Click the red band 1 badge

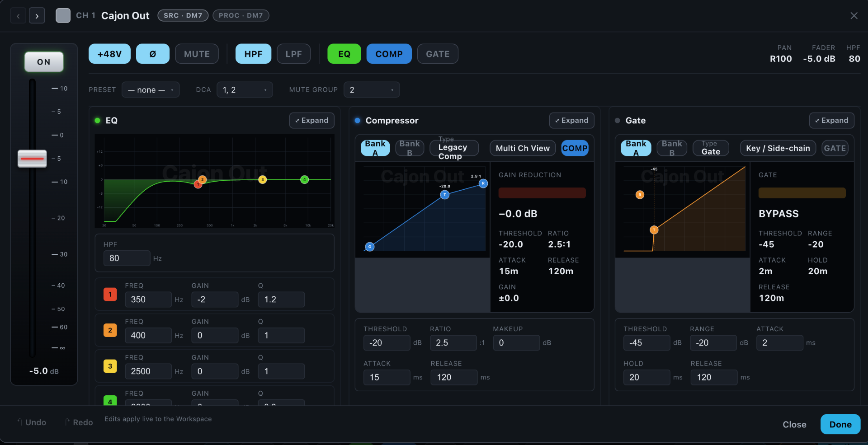click(110, 294)
